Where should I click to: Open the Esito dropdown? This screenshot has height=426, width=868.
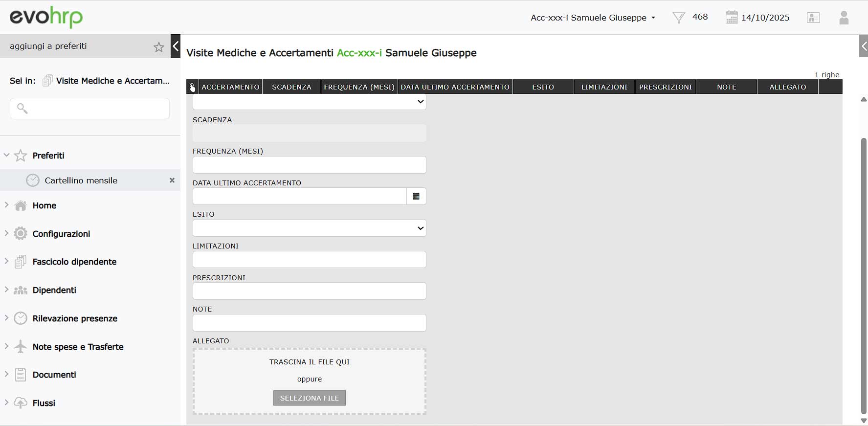309,228
